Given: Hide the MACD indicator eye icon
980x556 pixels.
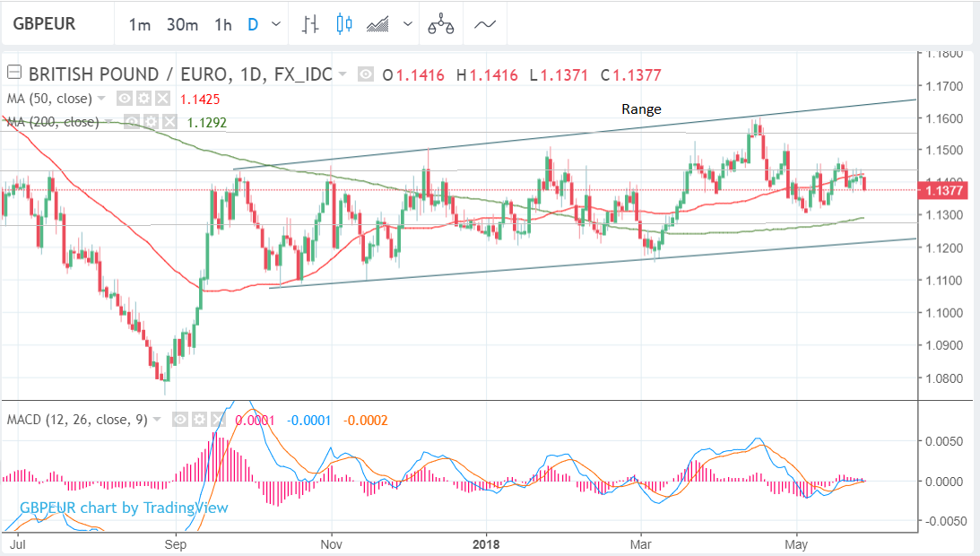Looking at the screenshot, I should click(x=180, y=419).
